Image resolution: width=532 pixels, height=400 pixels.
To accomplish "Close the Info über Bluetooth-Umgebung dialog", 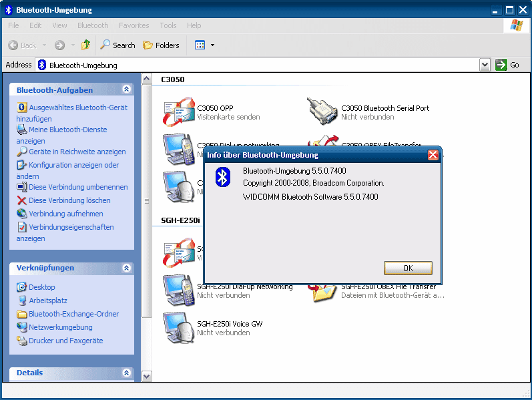I will pyautogui.click(x=433, y=155).
